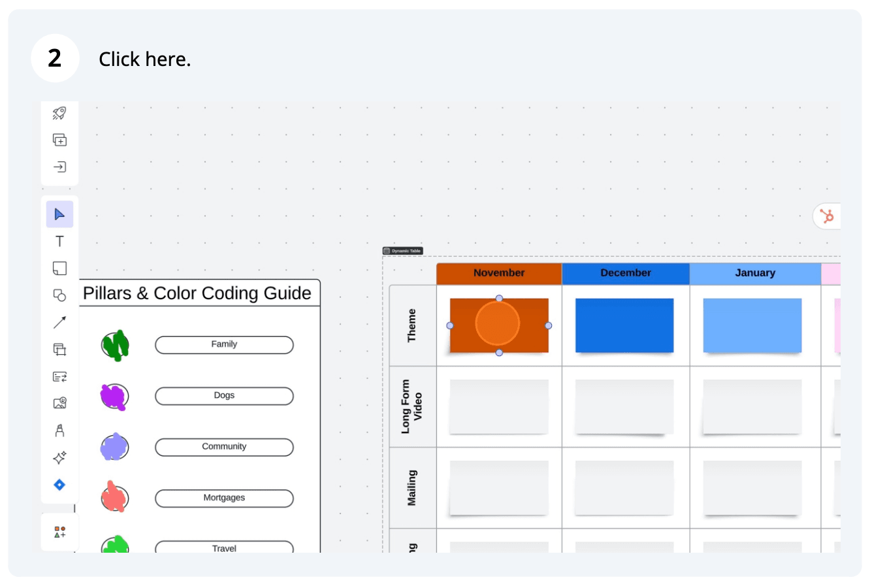This screenshot has width=870, height=588.
Task: Open the AI sparkle tool
Action: coord(59,458)
